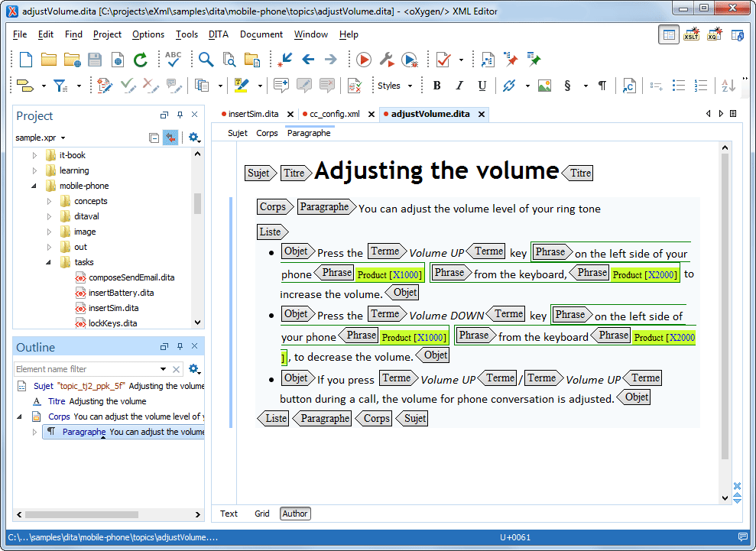Add comment with speech bubble plus icon
This screenshot has height=551, width=756.
coord(281,86)
